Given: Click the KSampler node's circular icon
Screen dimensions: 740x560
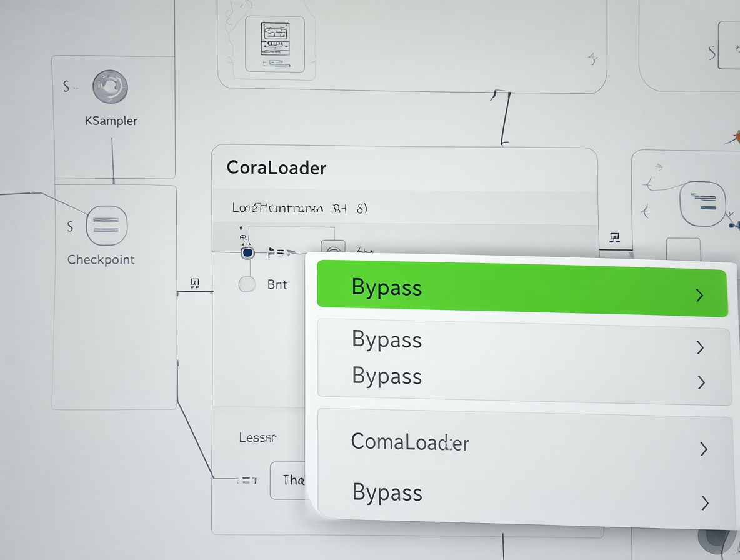Looking at the screenshot, I should 110,87.
